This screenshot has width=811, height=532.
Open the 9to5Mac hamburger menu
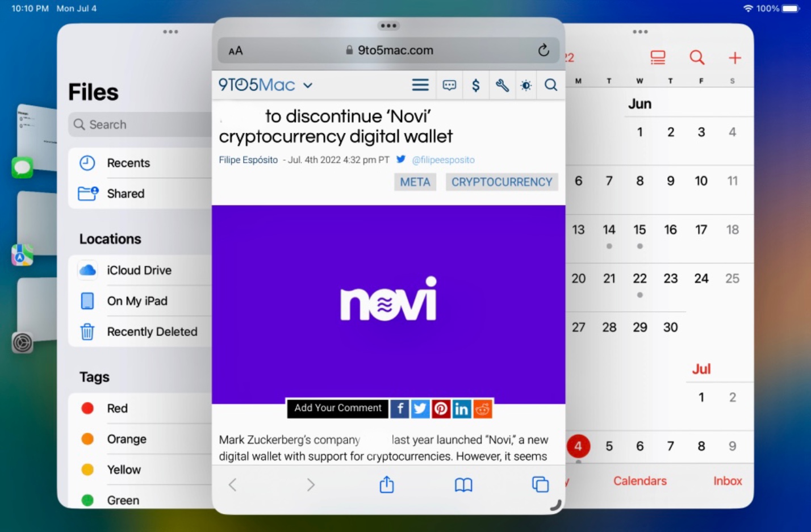click(x=420, y=85)
